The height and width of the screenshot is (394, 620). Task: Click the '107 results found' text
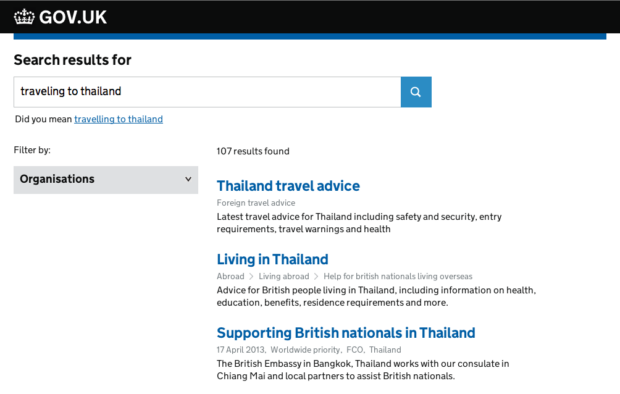pyautogui.click(x=253, y=151)
